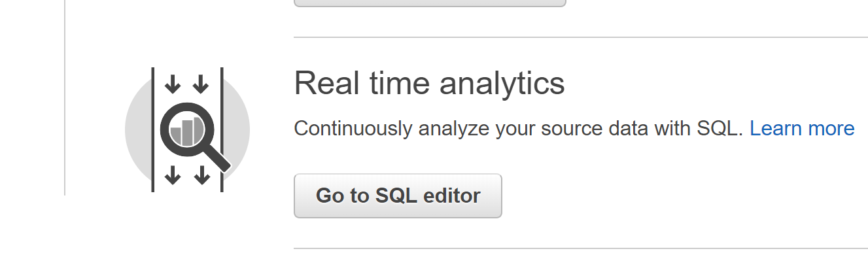Click the bottom-left down arrow in analytics icon
Image resolution: width=868 pixels, height=253 pixels.
(x=172, y=175)
